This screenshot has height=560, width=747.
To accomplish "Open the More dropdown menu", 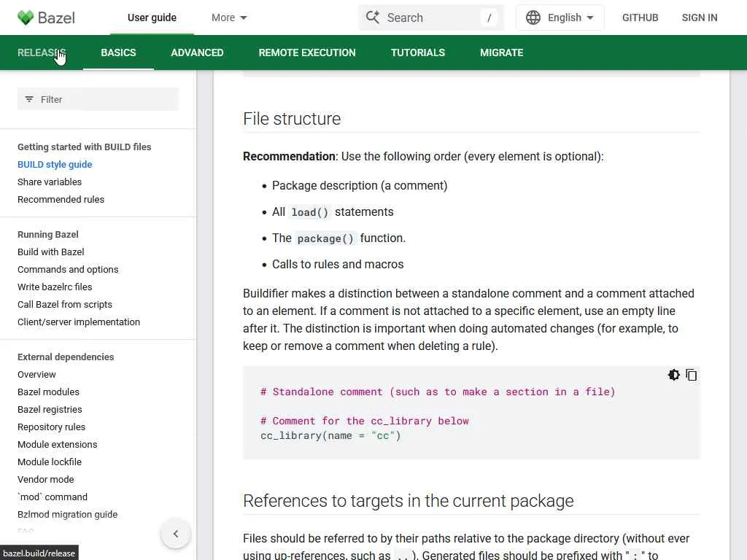I will [229, 17].
